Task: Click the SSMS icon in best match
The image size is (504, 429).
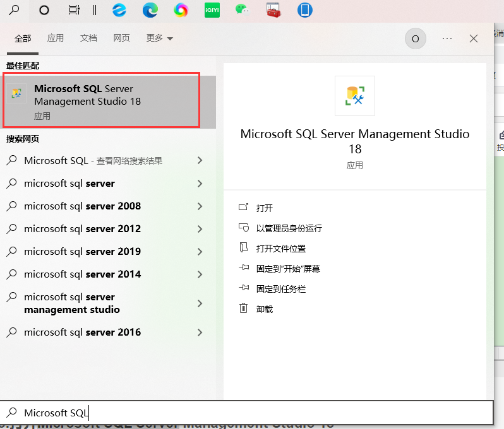Action: [x=16, y=93]
